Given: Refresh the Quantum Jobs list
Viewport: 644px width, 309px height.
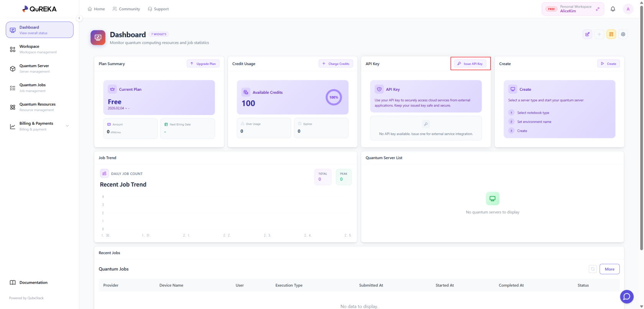Looking at the screenshot, I should click(x=592, y=269).
